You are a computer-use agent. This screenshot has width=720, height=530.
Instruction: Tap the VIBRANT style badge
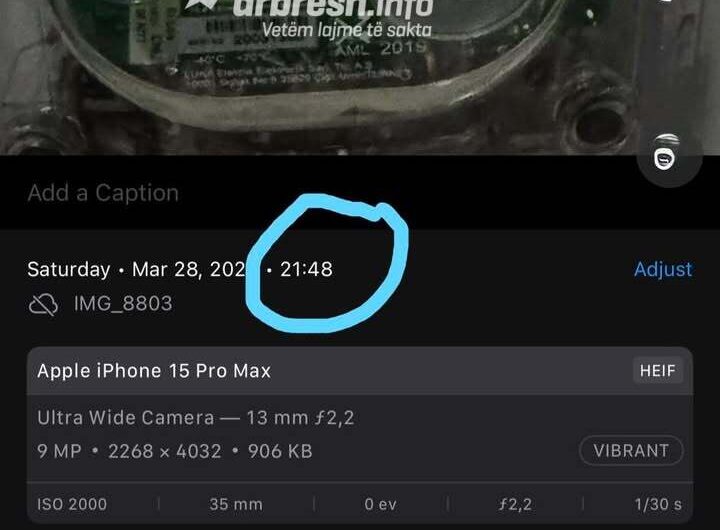click(631, 451)
